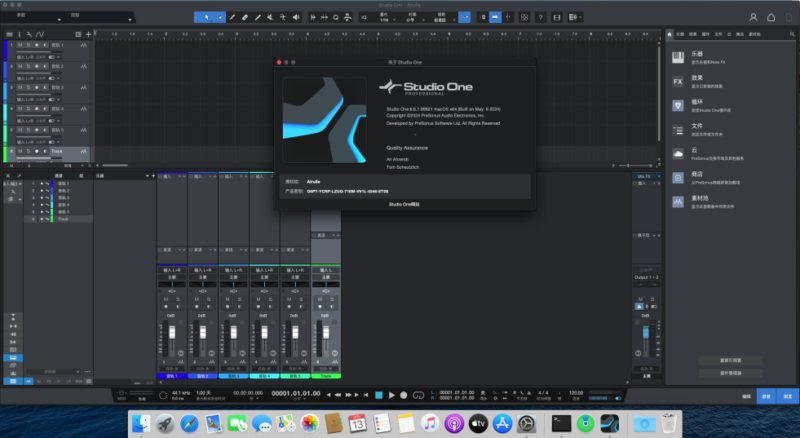Viewport: 800px width, 438px height.
Task: Solo the second mixer channel
Action: 208,298
